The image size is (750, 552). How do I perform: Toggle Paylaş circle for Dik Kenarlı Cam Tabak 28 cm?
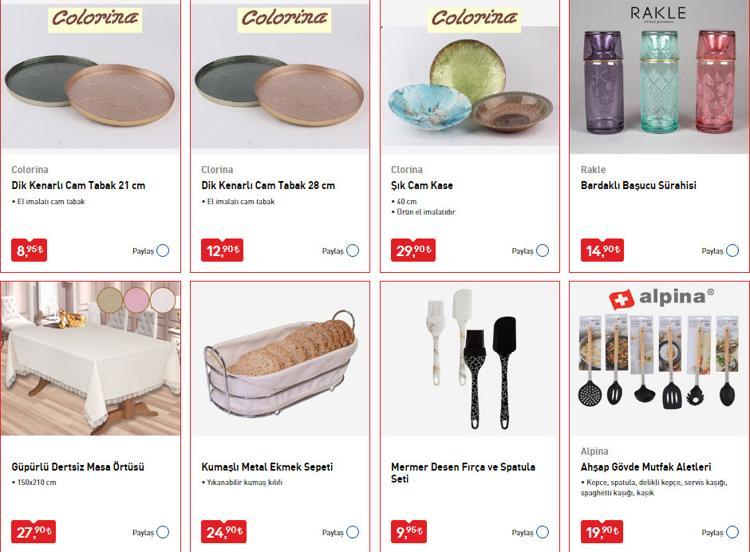(353, 251)
